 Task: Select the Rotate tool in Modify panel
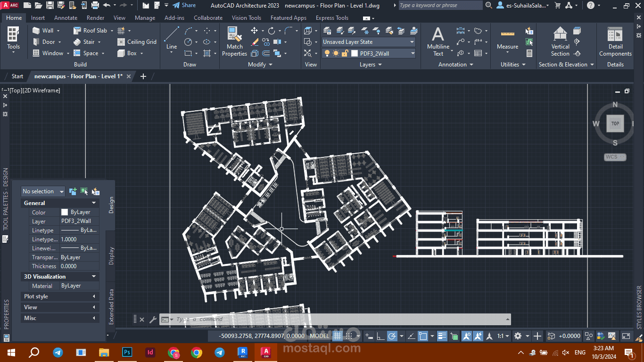(x=272, y=31)
